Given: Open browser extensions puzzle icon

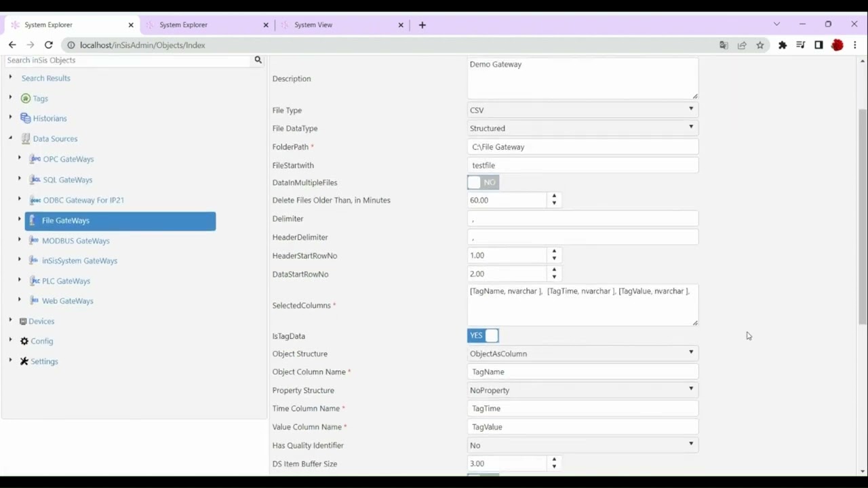Looking at the screenshot, I should click(783, 45).
